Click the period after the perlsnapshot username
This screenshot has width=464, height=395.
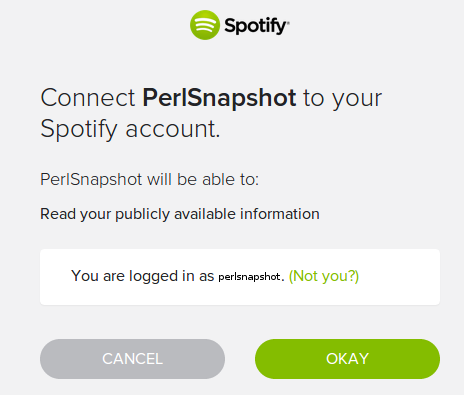click(283, 280)
